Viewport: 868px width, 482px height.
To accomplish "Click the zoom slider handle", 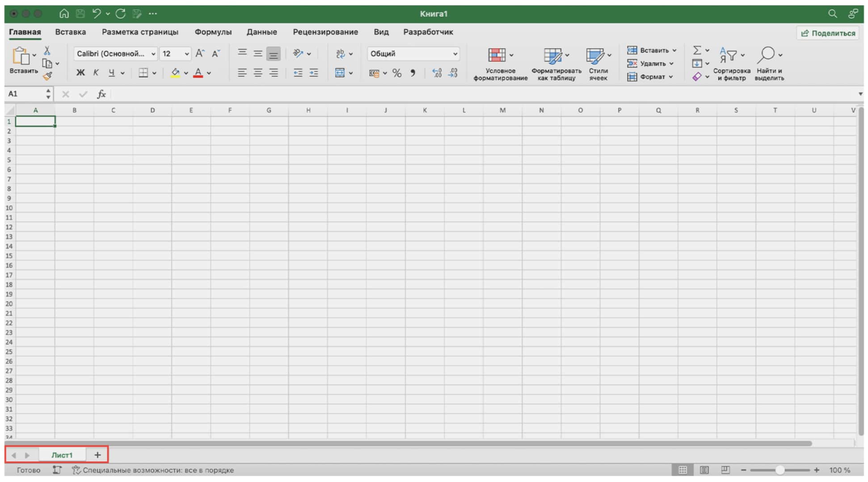I will click(780, 470).
